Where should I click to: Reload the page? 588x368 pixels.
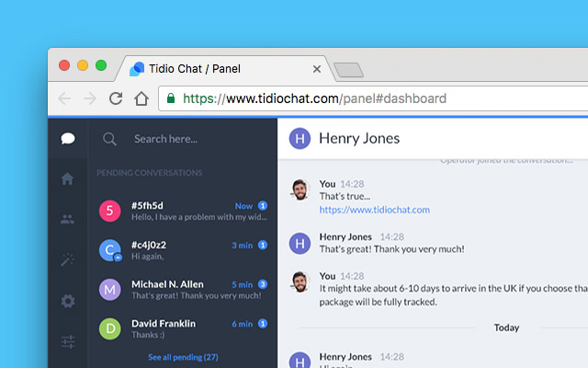pos(116,98)
